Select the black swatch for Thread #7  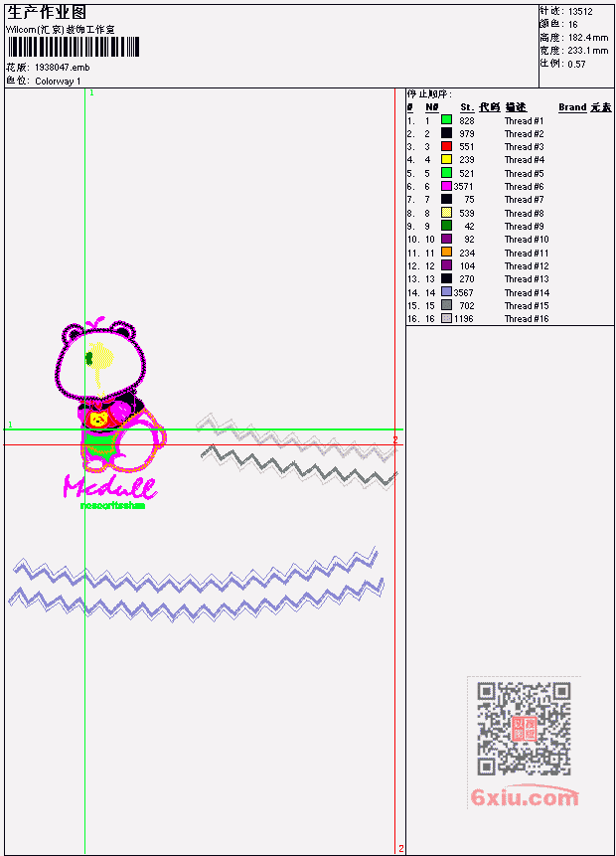point(446,199)
